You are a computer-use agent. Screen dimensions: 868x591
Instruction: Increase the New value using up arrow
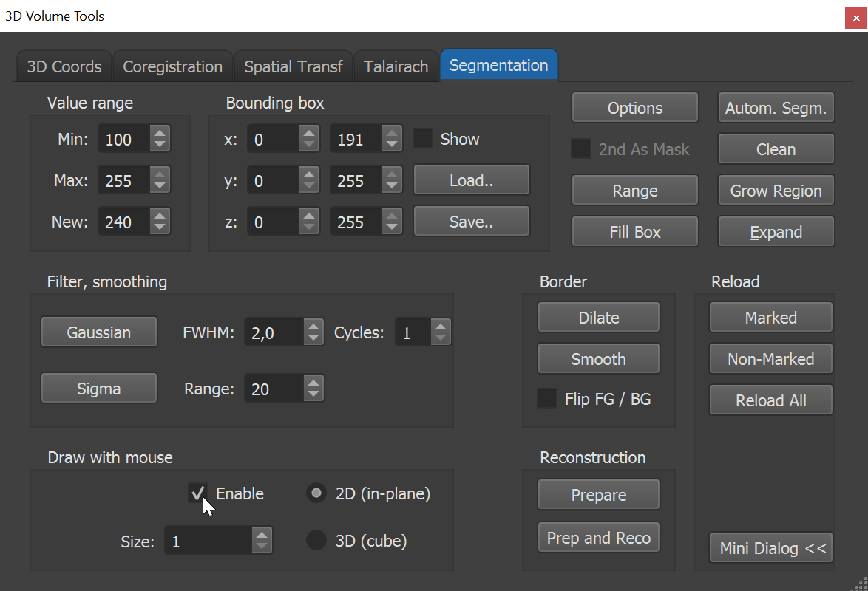160,216
